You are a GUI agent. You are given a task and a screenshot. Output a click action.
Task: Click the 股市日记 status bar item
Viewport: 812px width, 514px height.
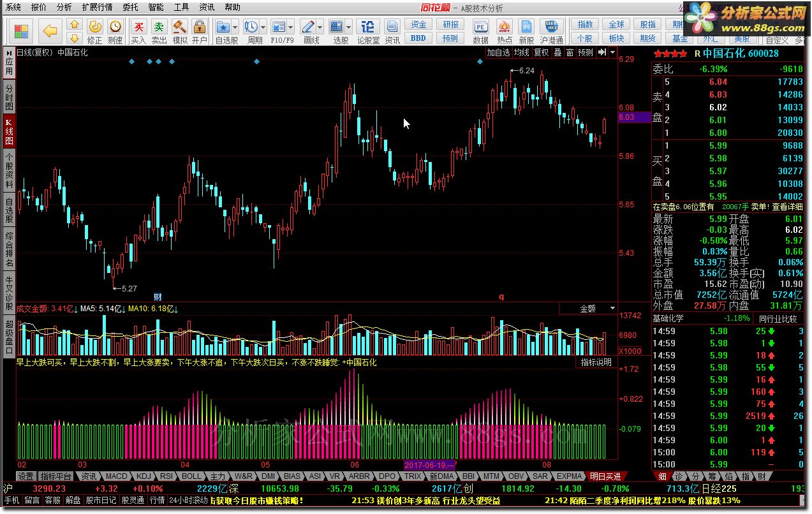point(101,501)
